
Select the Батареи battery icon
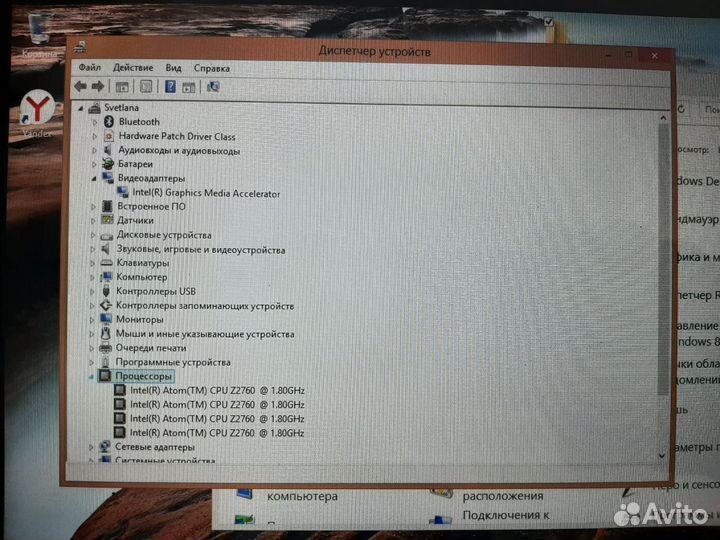tap(108, 163)
